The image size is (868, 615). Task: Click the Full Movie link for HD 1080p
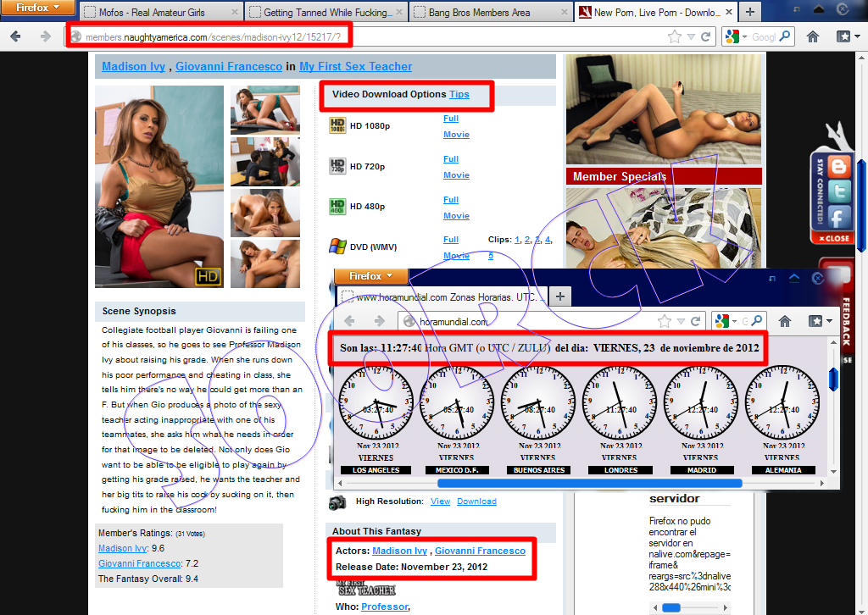[x=456, y=126]
